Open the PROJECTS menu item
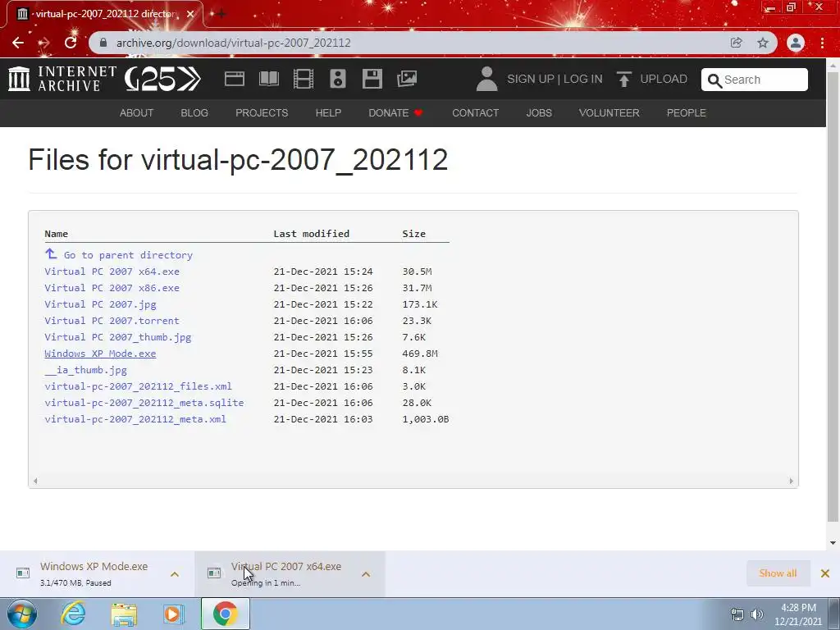The height and width of the screenshot is (630, 840). (x=262, y=113)
